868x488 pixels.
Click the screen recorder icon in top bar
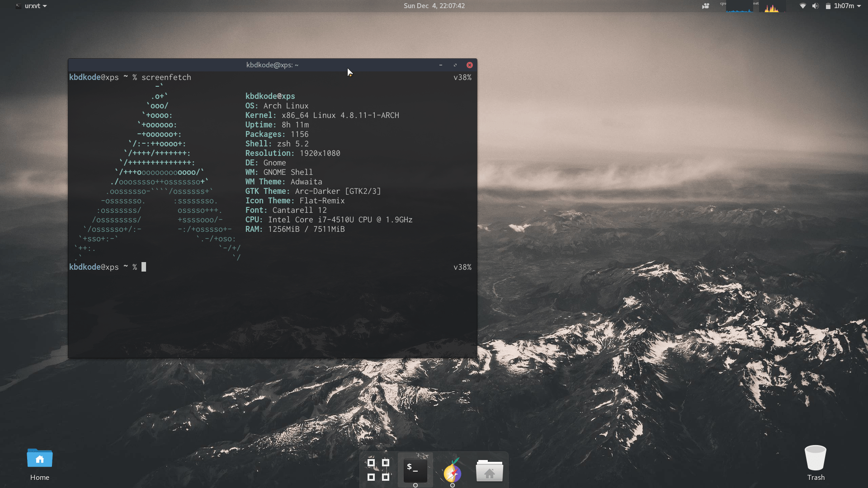point(705,6)
